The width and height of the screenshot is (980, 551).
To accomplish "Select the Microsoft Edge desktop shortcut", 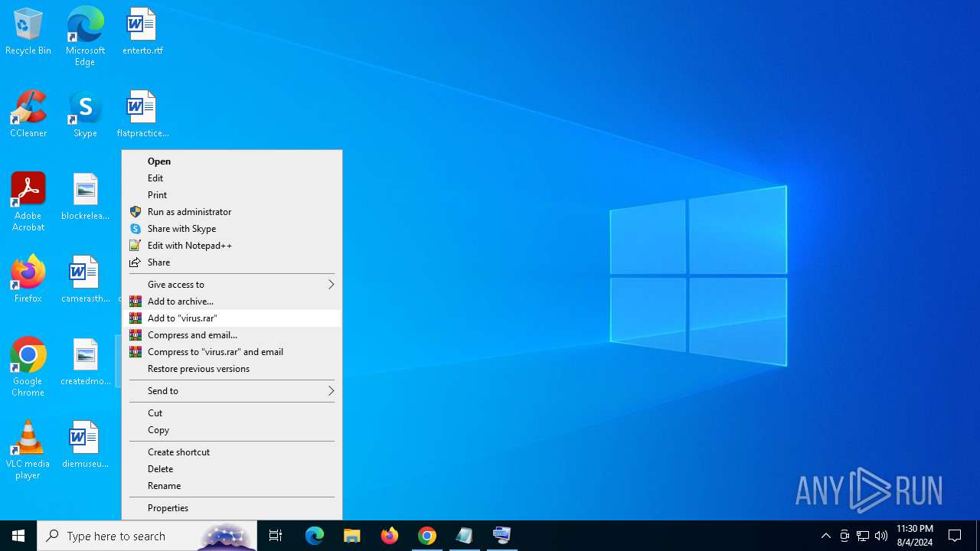I will coord(85,37).
